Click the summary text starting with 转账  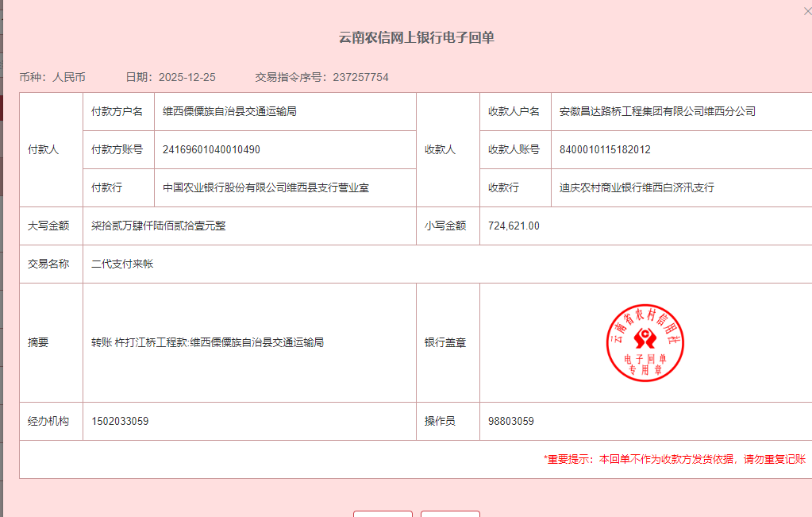click(x=207, y=342)
